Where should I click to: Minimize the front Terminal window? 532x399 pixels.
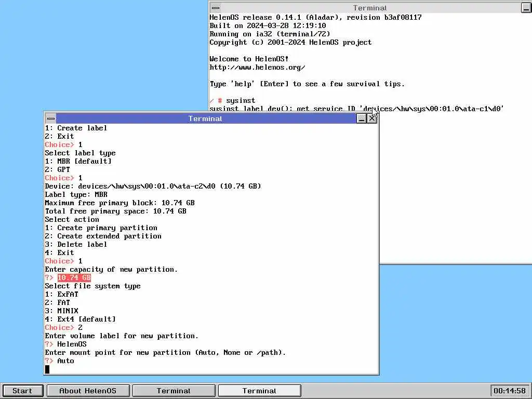tap(362, 118)
